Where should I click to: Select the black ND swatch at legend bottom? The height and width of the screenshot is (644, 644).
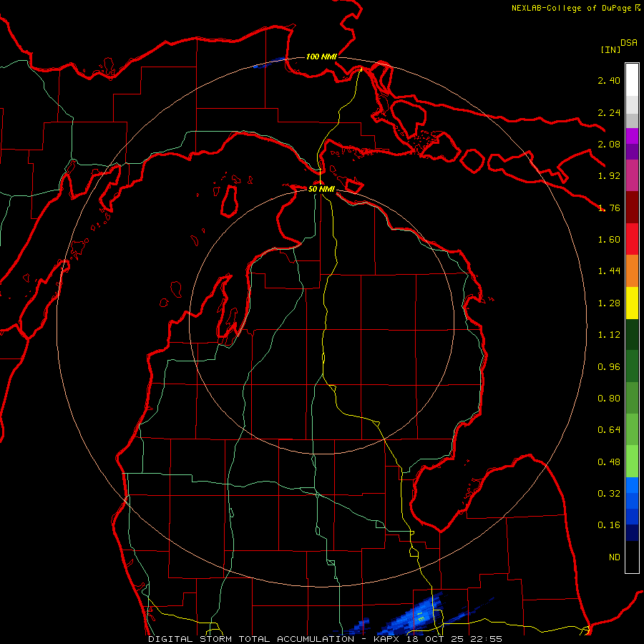coord(632,557)
